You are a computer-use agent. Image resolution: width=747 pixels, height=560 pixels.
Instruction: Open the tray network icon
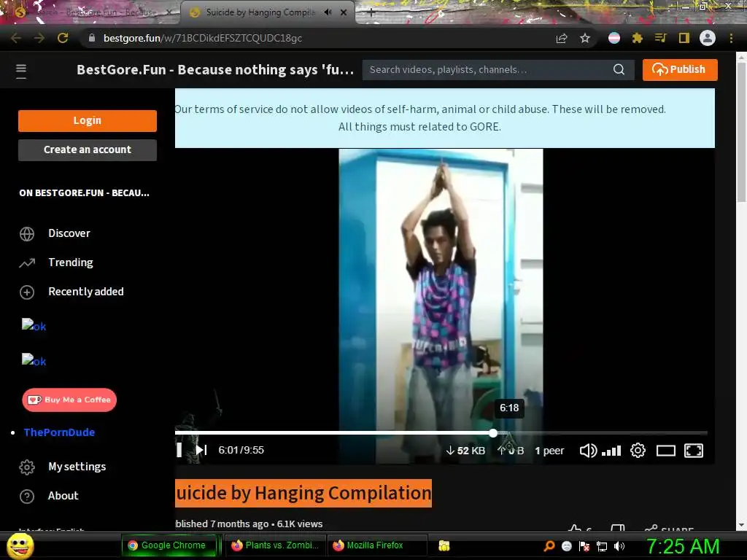click(x=602, y=546)
